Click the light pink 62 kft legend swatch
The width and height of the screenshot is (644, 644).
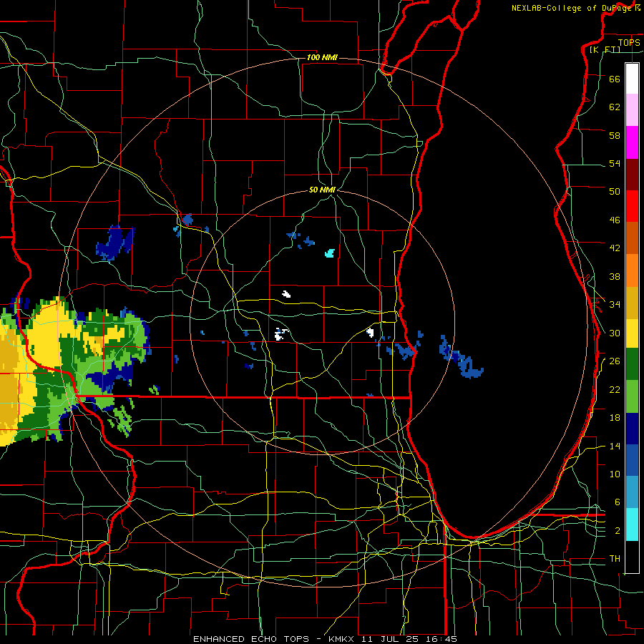[632, 109]
